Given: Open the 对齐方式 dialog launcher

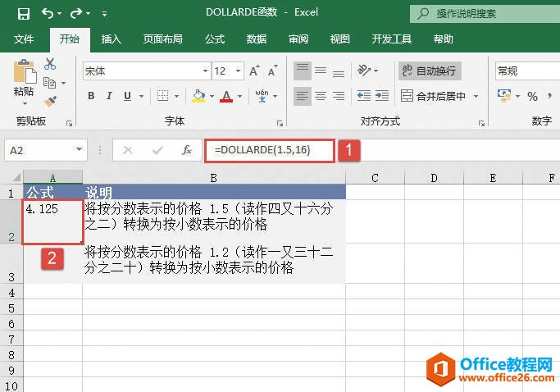Looking at the screenshot, I should 481,123.
